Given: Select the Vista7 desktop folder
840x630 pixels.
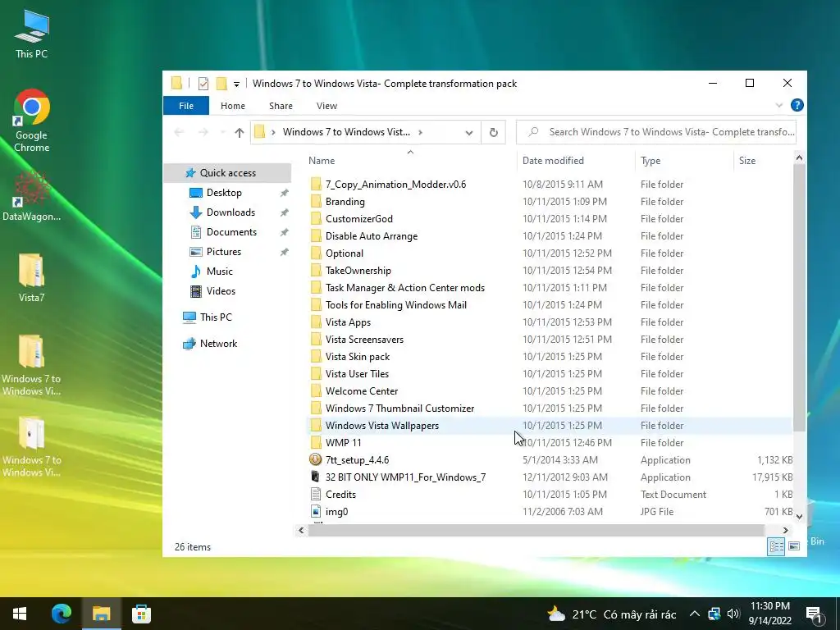Looking at the screenshot, I should 32,278.
